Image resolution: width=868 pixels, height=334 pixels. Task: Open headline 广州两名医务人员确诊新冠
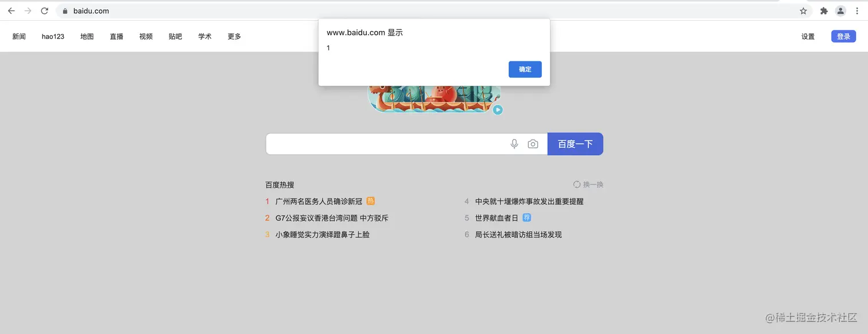pos(319,201)
